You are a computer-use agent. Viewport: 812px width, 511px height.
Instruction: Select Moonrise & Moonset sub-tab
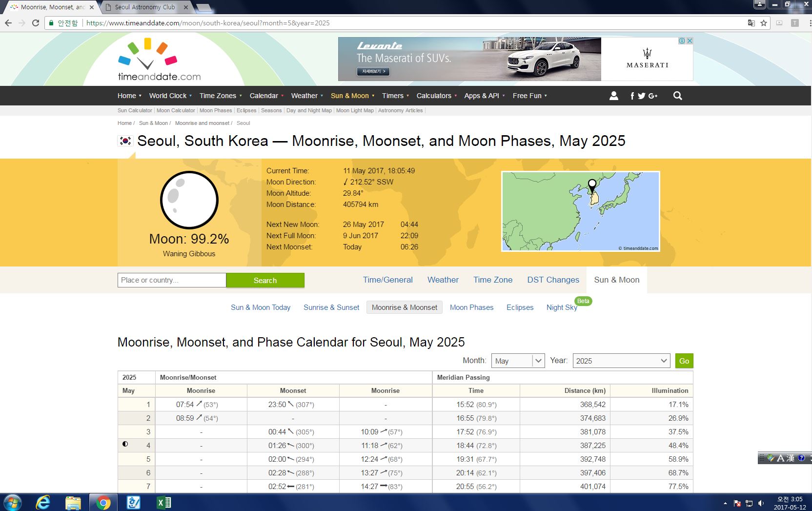(x=405, y=307)
